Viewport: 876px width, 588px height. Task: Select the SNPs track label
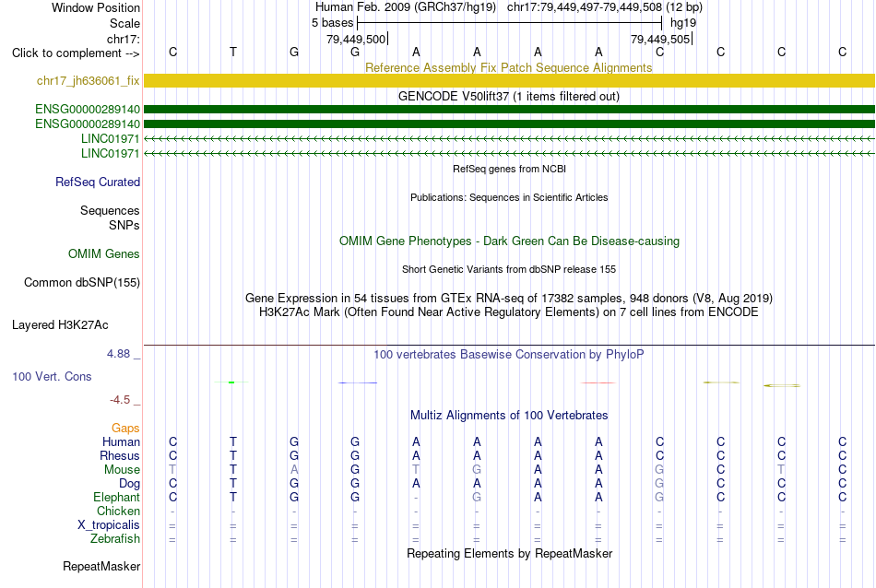click(124, 225)
